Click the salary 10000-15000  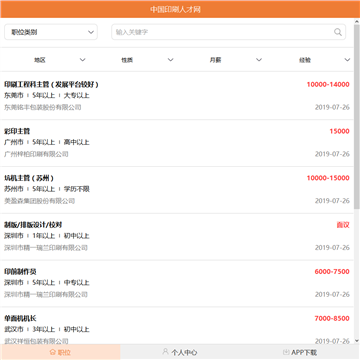[x=328, y=178]
